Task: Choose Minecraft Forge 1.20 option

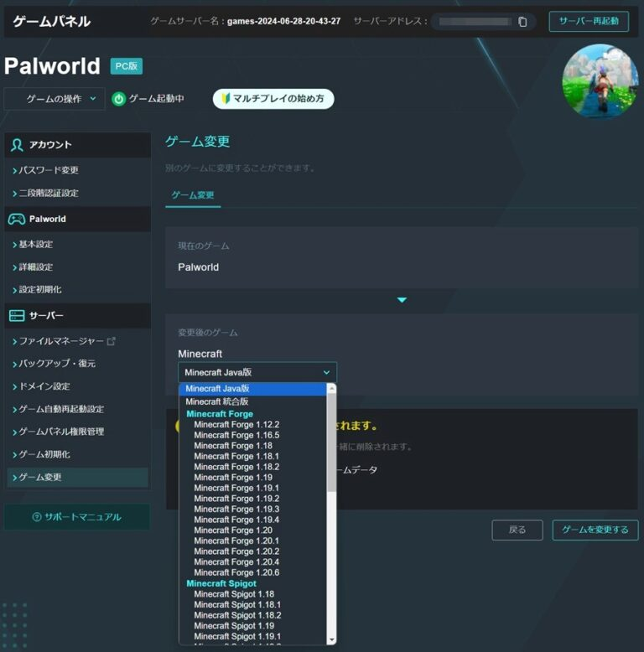Action: pos(252,530)
